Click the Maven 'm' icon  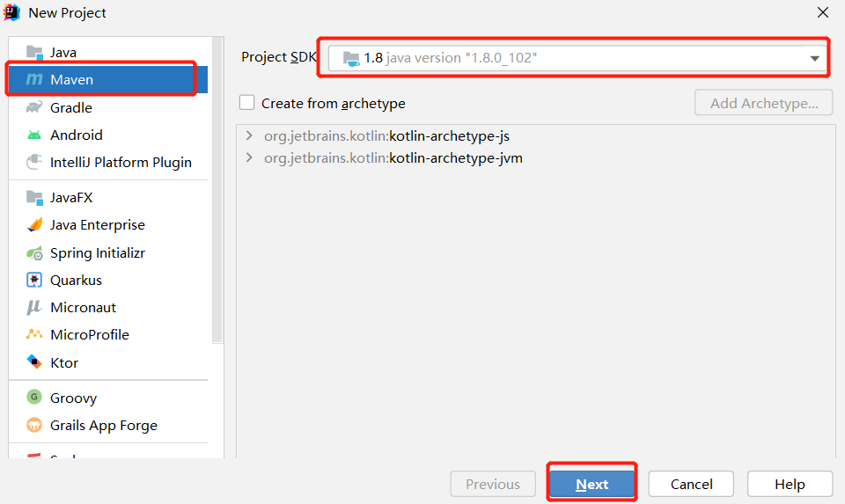(34, 79)
